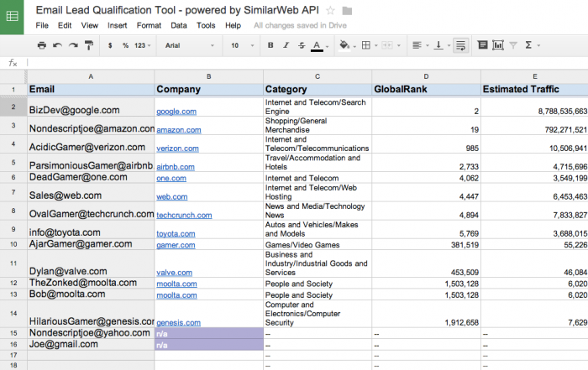This screenshot has height=370, width=588.
Task: Open the genesis.com link
Action: 178,322
